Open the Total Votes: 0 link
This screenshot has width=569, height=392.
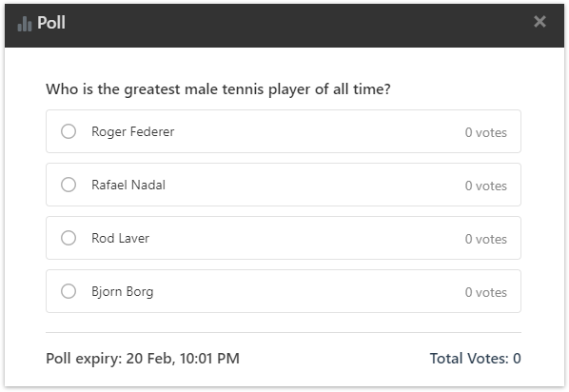pyautogui.click(x=476, y=359)
